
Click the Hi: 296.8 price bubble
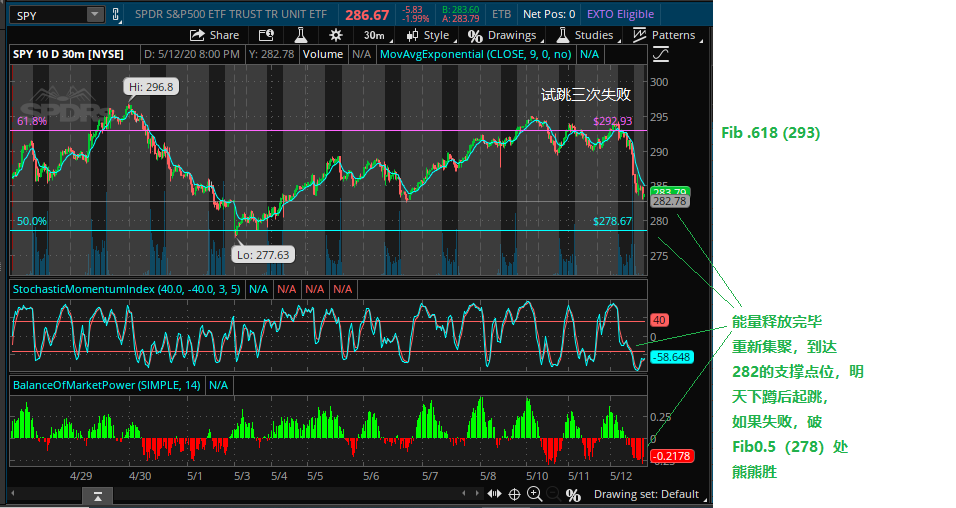(x=151, y=87)
